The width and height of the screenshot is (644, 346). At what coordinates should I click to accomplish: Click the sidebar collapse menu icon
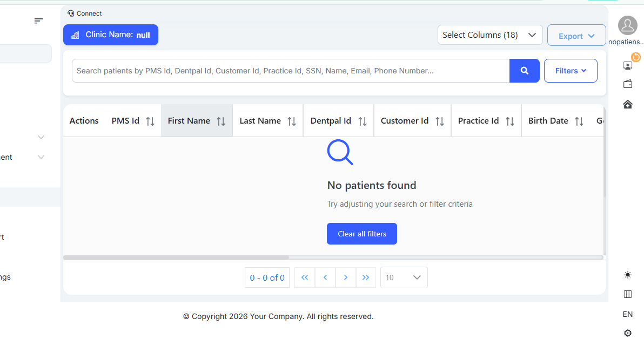(38, 21)
